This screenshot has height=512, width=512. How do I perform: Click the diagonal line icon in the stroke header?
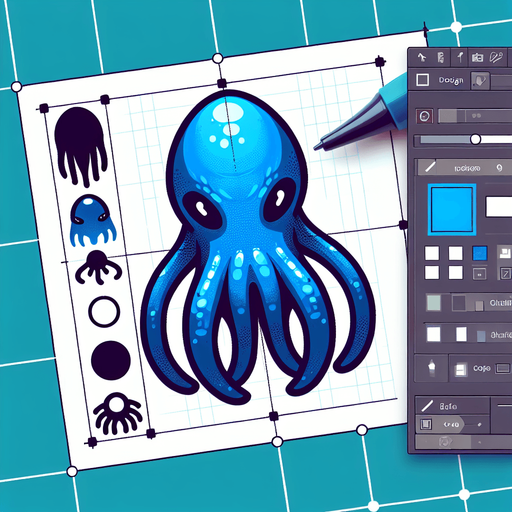pyautogui.click(x=430, y=167)
